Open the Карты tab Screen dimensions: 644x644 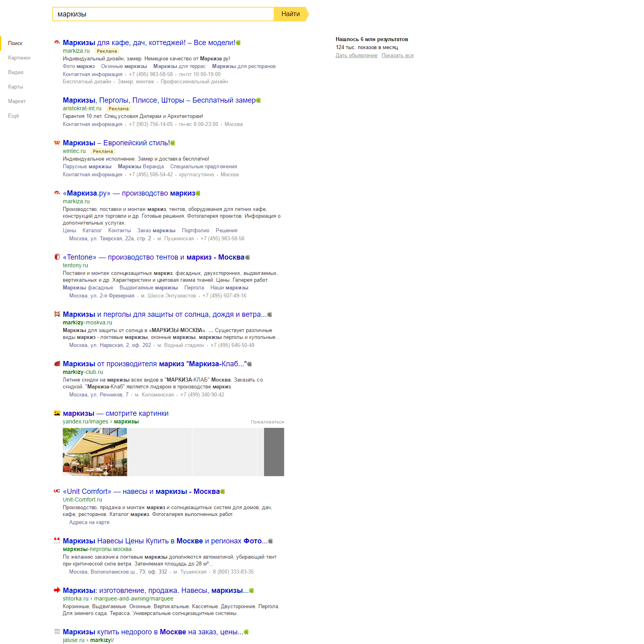pyautogui.click(x=16, y=87)
